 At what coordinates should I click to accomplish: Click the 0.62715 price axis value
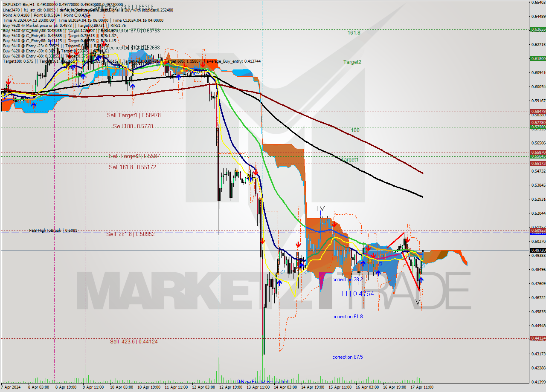(538, 44)
